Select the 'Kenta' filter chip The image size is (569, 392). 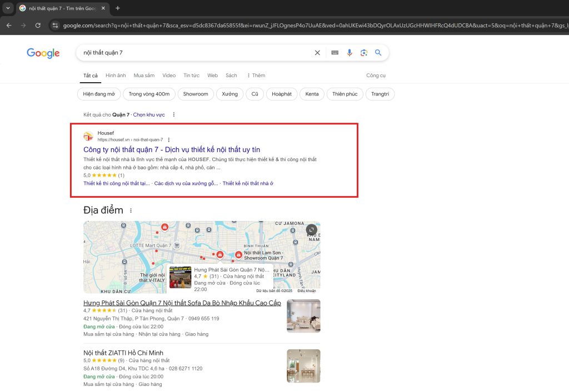312,94
